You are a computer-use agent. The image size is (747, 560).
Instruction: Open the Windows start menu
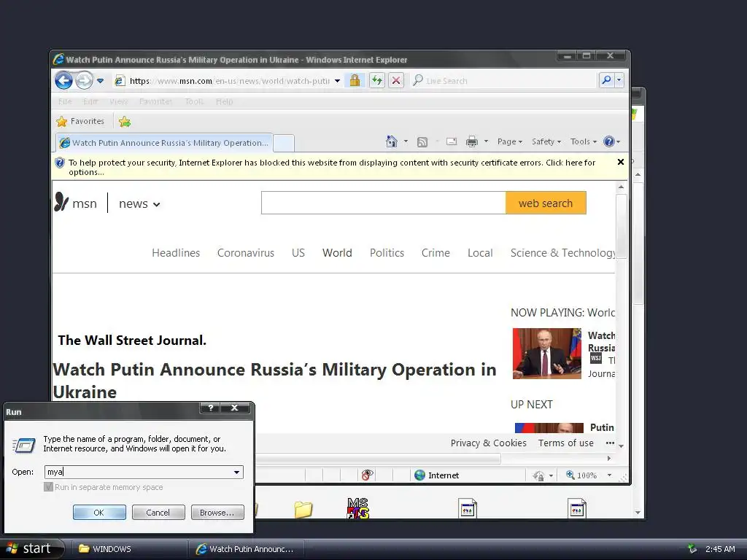[31, 548]
